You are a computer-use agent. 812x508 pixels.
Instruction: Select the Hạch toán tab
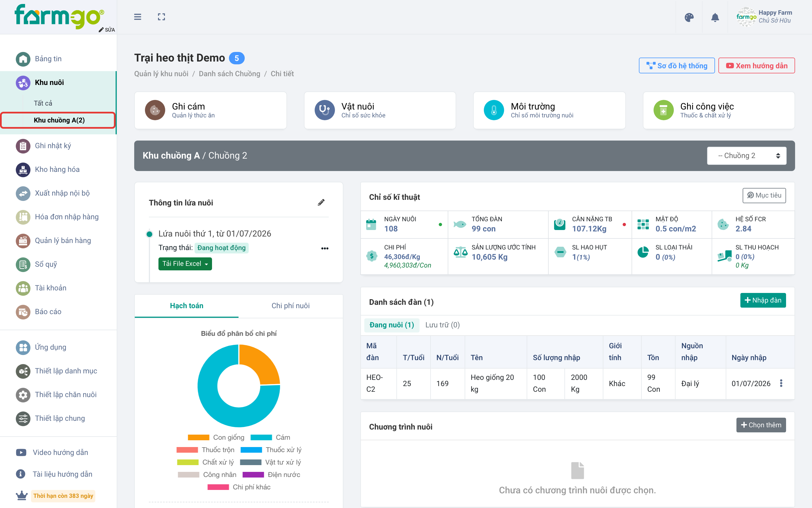tap(187, 306)
